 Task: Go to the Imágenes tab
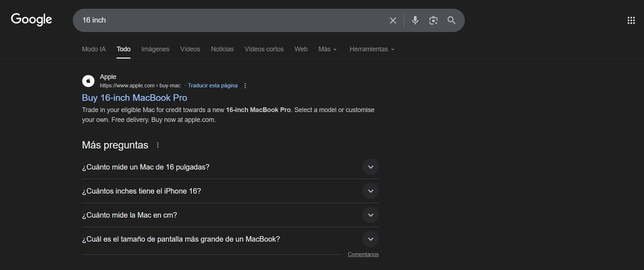[x=155, y=49]
